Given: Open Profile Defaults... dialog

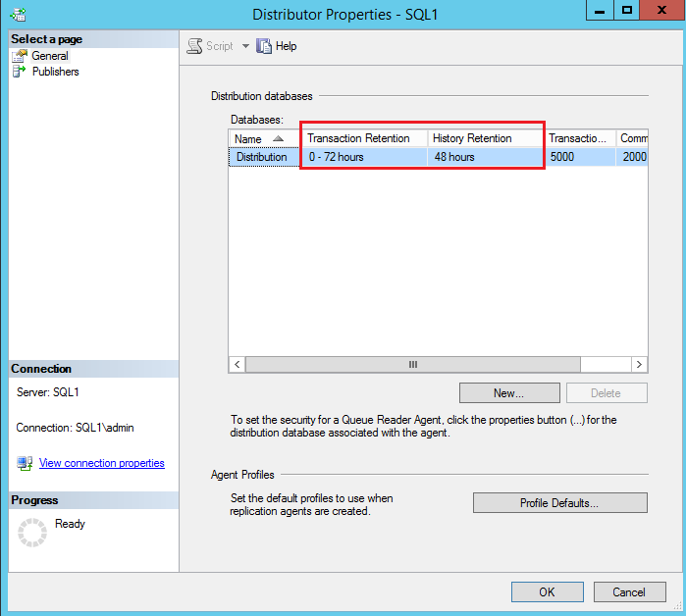Looking at the screenshot, I should coord(560,503).
